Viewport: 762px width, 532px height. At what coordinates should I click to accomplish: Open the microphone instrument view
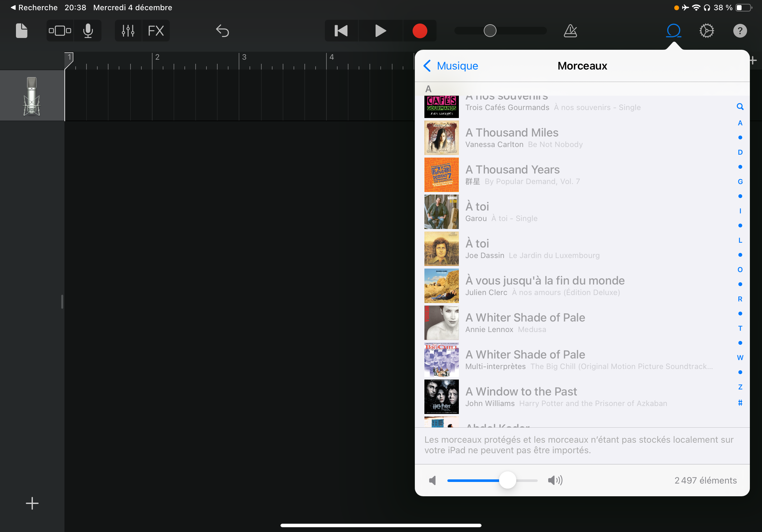click(88, 31)
